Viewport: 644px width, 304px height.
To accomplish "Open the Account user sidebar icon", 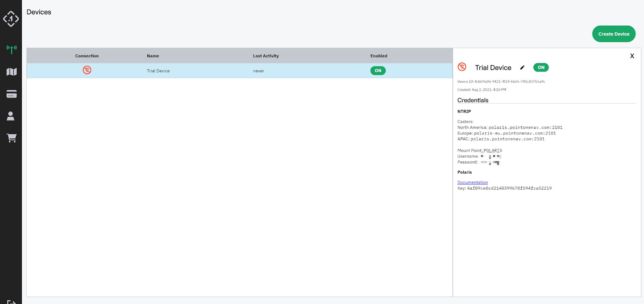I will [x=11, y=116].
